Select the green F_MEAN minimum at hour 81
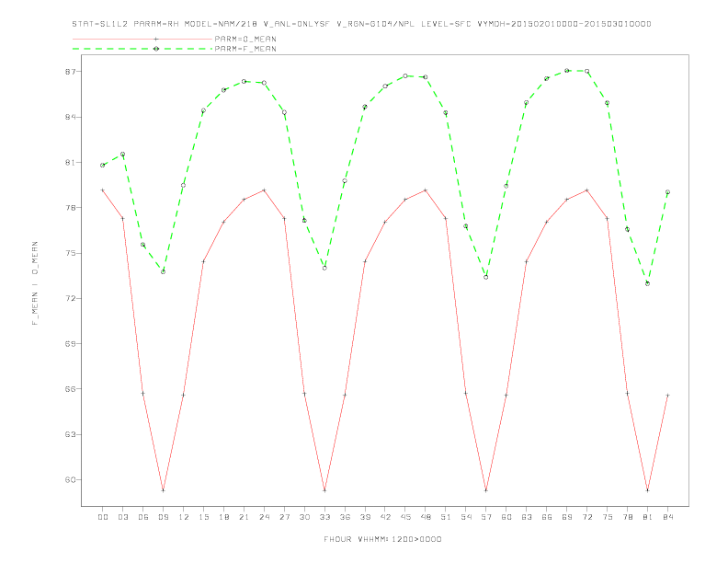728x563 pixels. [648, 283]
